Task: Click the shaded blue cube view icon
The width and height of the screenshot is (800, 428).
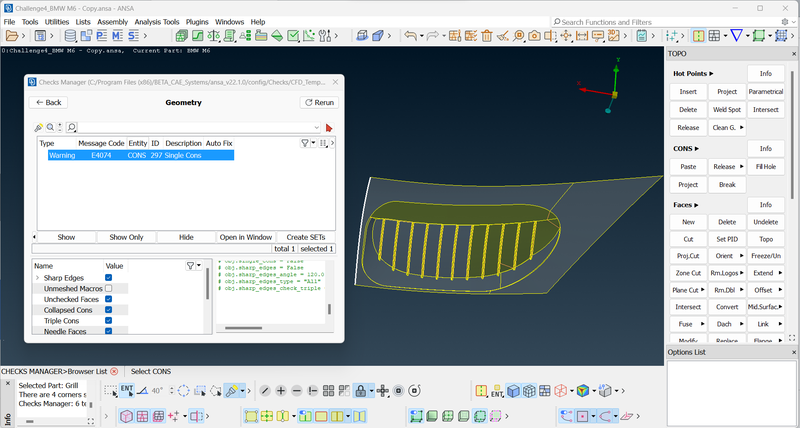Action: [x=513, y=391]
